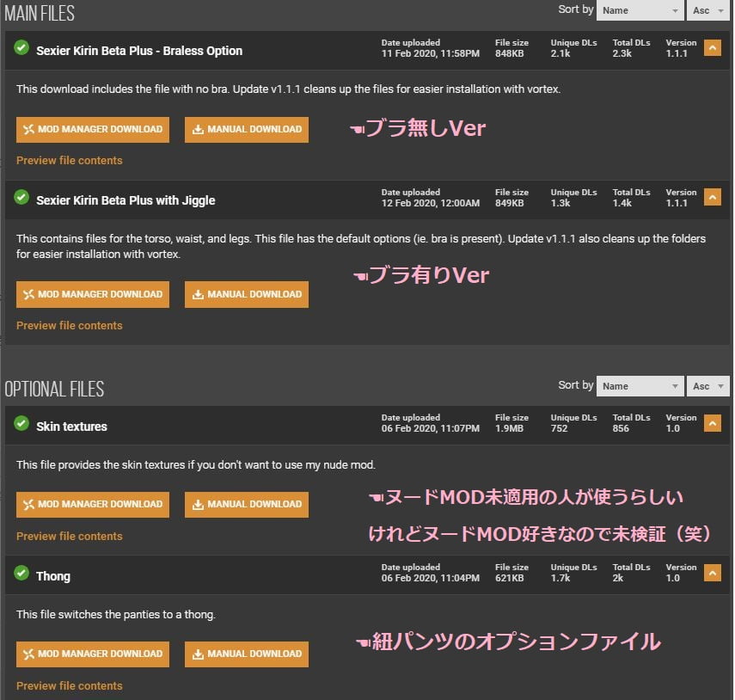Preview file contents of Braless Option

[70, 161]
